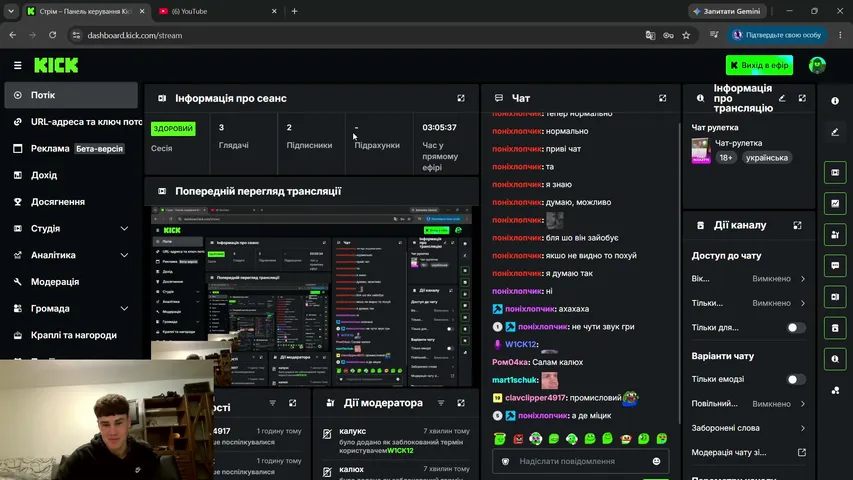Click the Запитати Gemini button

[x=727, y=11]
